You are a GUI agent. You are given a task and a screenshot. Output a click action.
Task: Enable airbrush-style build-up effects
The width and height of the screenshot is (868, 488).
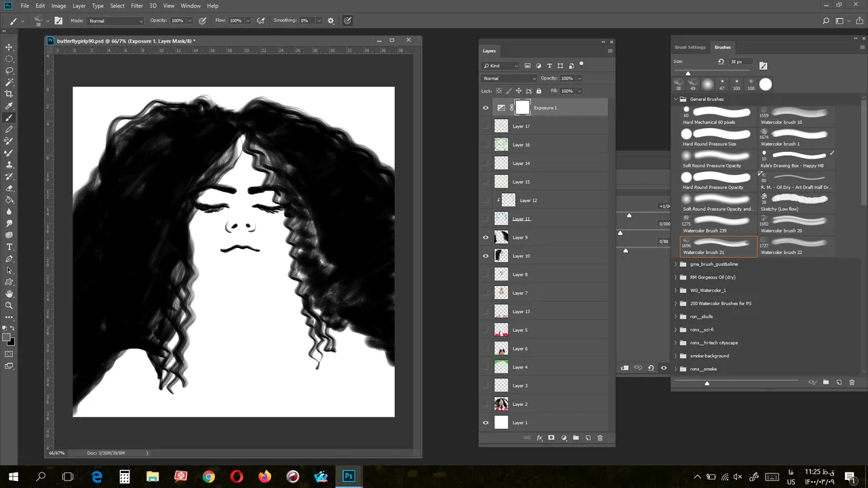pyautogui.click(x=260, y=20)
